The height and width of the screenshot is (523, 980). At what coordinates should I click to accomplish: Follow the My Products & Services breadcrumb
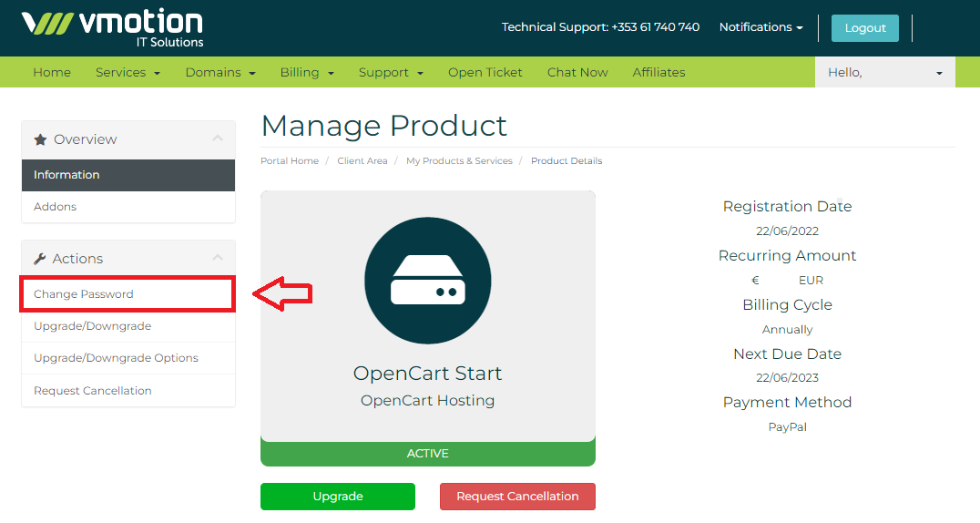[459, 161]
